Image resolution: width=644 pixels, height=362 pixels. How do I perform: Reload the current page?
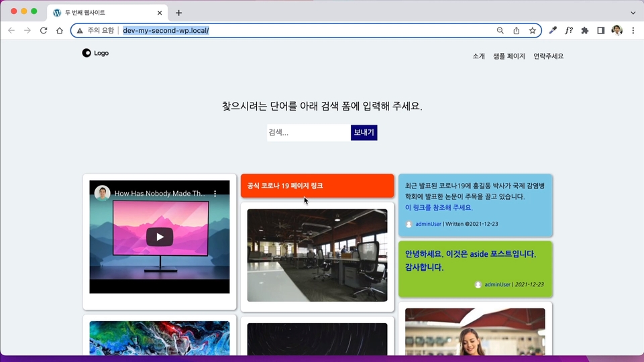coord(44,30)
